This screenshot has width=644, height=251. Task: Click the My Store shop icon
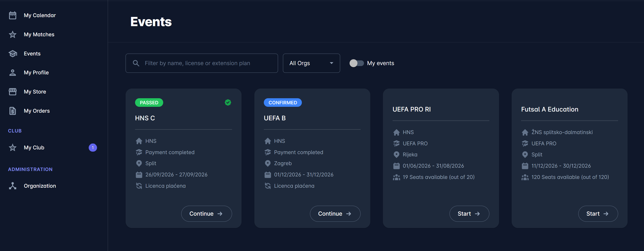click(13, 92)
